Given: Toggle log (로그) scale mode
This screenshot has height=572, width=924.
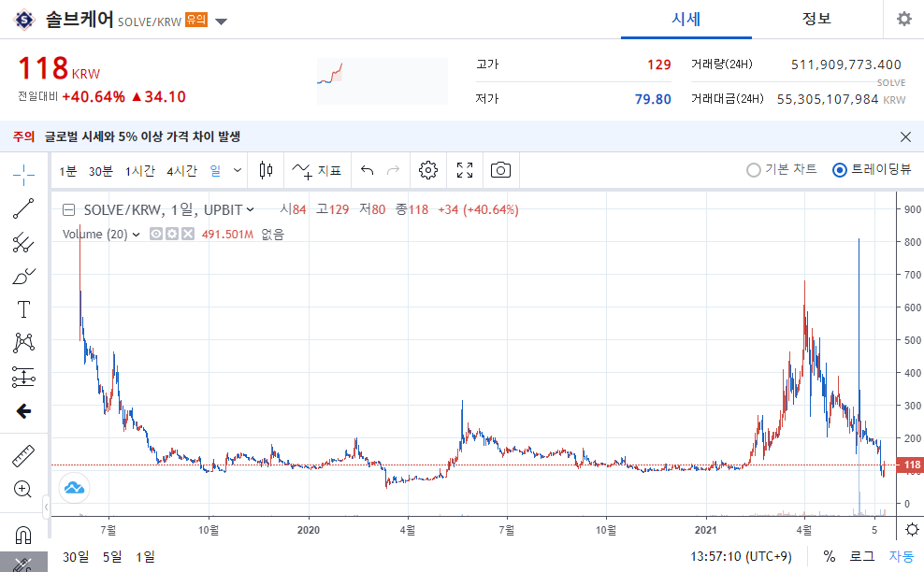Looking at the screenshot, I should click(861, 556).
